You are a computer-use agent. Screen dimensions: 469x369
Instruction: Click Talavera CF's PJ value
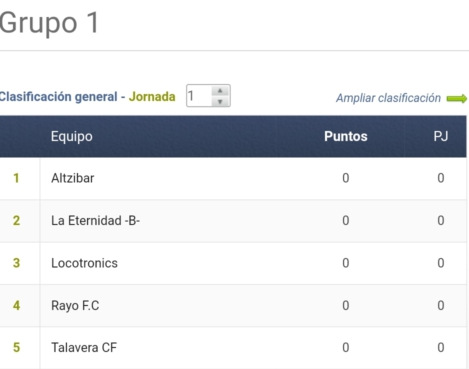tap(441, 348)
